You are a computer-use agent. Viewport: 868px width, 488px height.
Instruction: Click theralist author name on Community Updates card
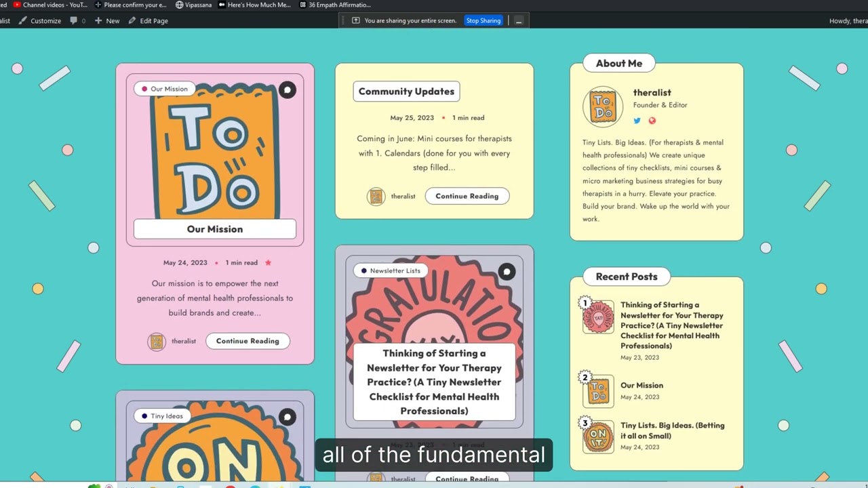tap(403, 197)
